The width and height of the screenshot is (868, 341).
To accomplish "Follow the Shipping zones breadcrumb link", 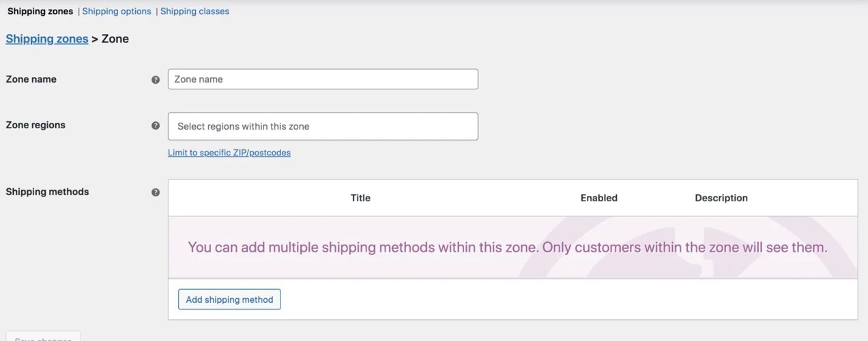I will click(x=47, y=39).
